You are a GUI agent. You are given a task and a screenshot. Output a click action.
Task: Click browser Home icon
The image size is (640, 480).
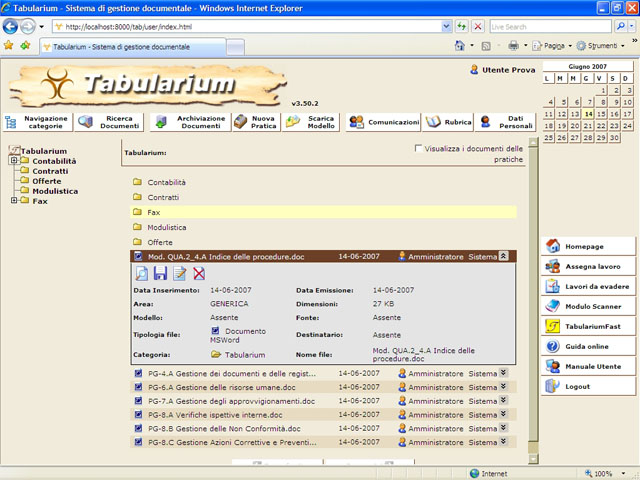pos(460,45)
